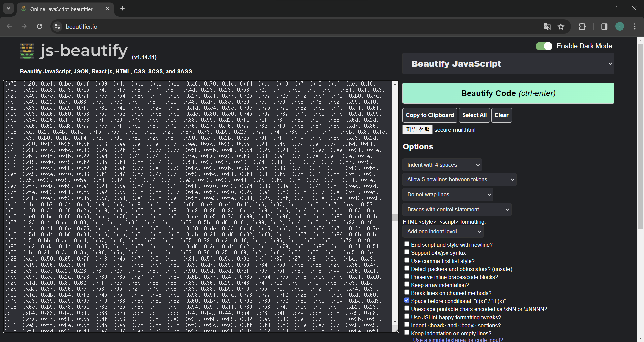Click the secure-mail.html file name
The height and width of the screenshot is (342, 644).
455,130
